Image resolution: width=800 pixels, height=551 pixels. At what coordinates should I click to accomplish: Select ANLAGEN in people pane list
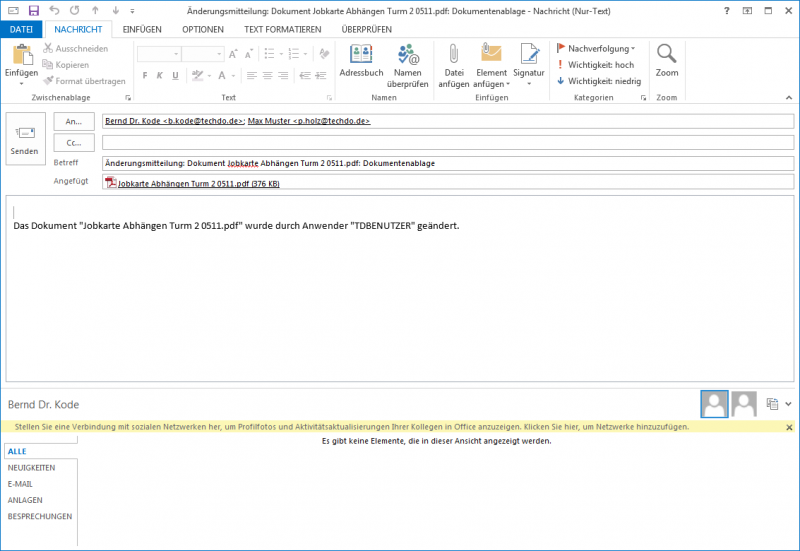(x=25, y=500)
